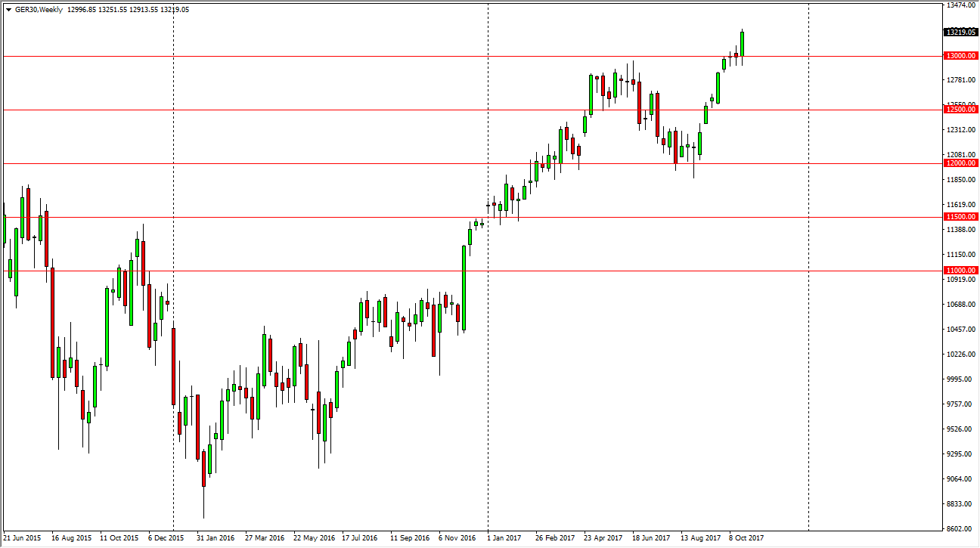Select the current price tag 13219.05
The width and height of the screenshot is (980, 548).
point(960,33)
